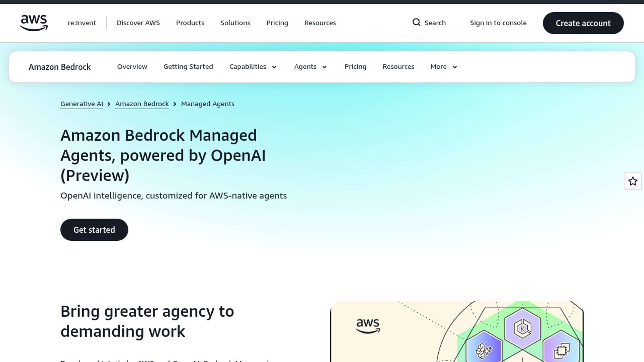Click the AWS logo in header
Viewport: 644px width, 362px height.
point(34,23)
